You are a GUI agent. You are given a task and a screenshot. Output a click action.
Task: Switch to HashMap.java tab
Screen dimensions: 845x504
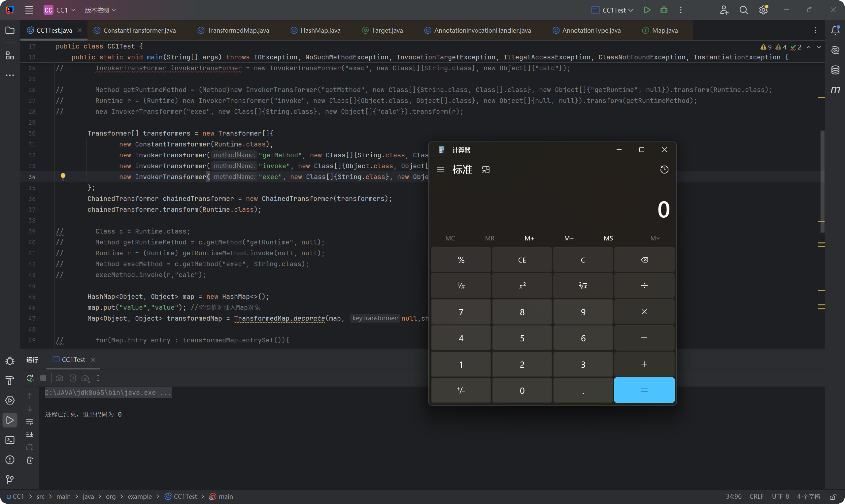point(316,31)
